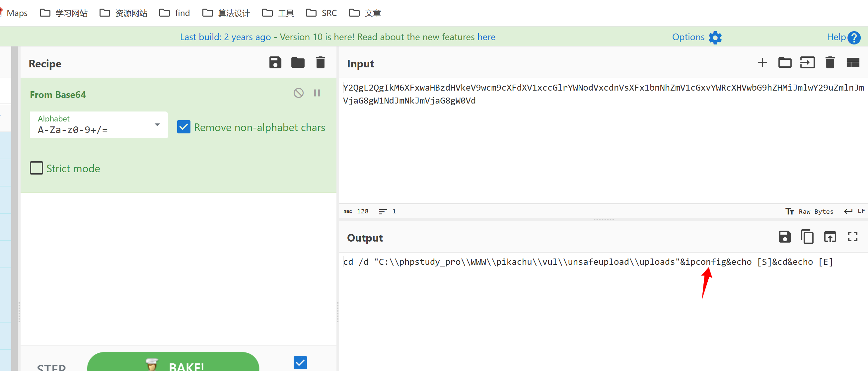Clear the input with the trash icon
The width and height of the screenshot is (868, 371).
830,63
